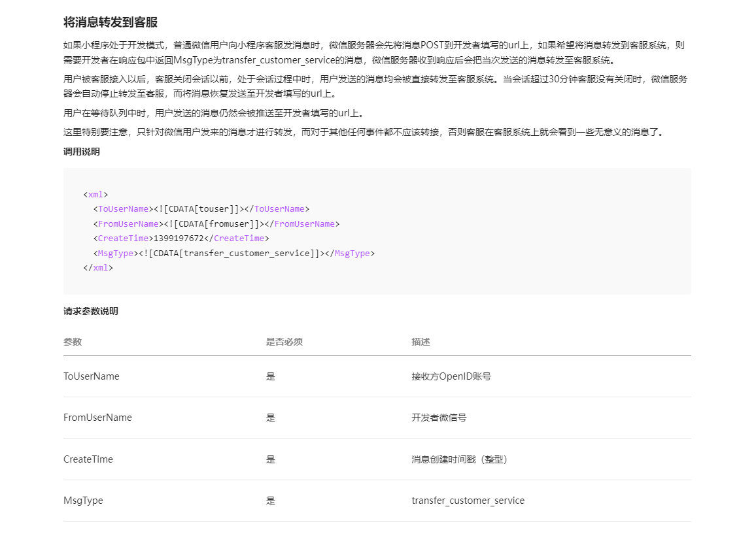756x543 pixels.
Task: Click the 是否必须 column header
Action: click(284, 342)
